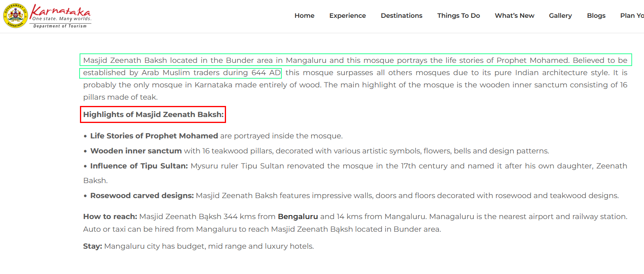Image resolution: width=644 pixels, height=274 pixels.
Task: Click the 'Life Stories of Prophet Mohamed' bold text
Action: click(x=154, y=136)
